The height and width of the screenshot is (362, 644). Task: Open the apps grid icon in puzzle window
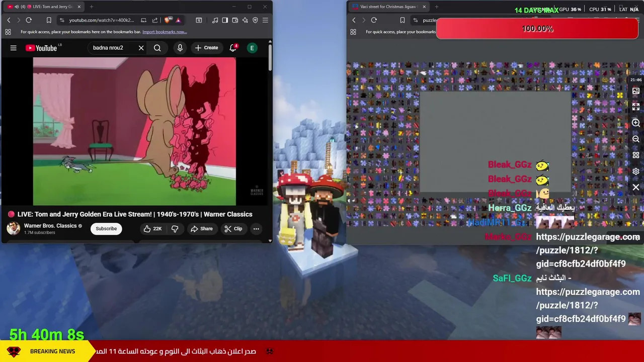[x=353, y=32]
